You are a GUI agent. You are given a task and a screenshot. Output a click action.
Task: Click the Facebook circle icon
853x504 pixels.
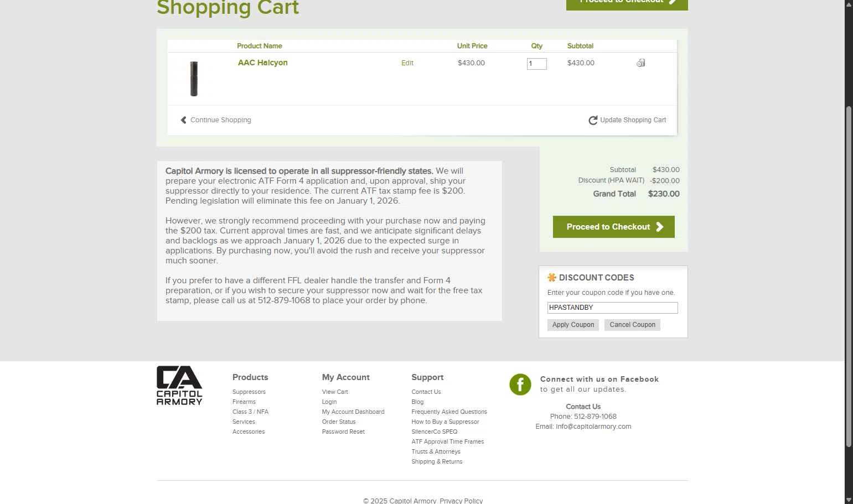(520, 385)
